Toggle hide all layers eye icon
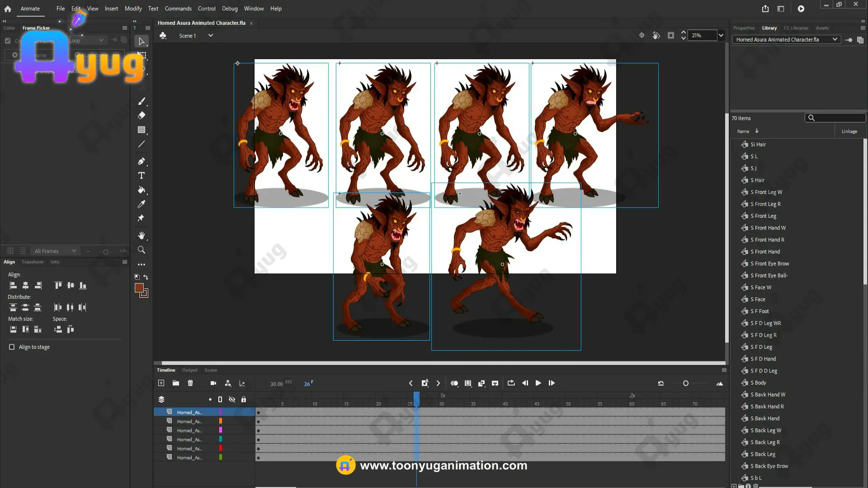The width and height of the screenshot is (868, 488). coord(232,399)
